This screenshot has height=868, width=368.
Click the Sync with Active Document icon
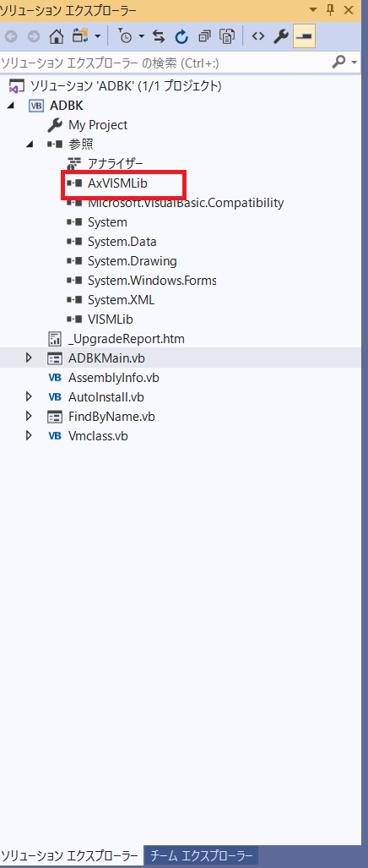tap(159, 36)
